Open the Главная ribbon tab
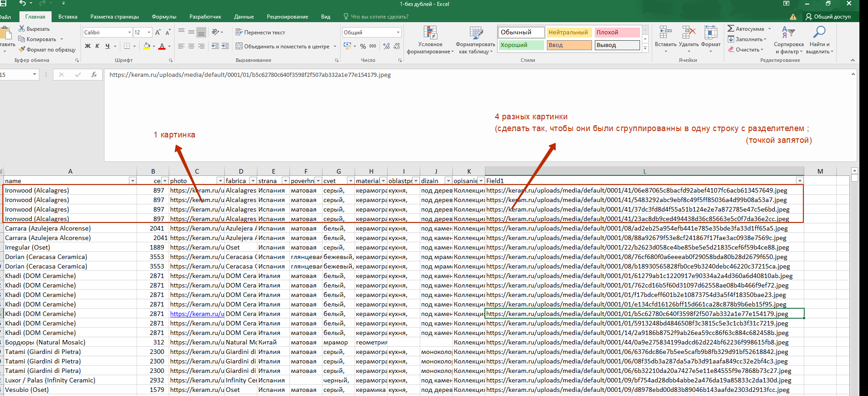Screen dimensions: 868x396 pyautogui.click(x=35, y=17)
